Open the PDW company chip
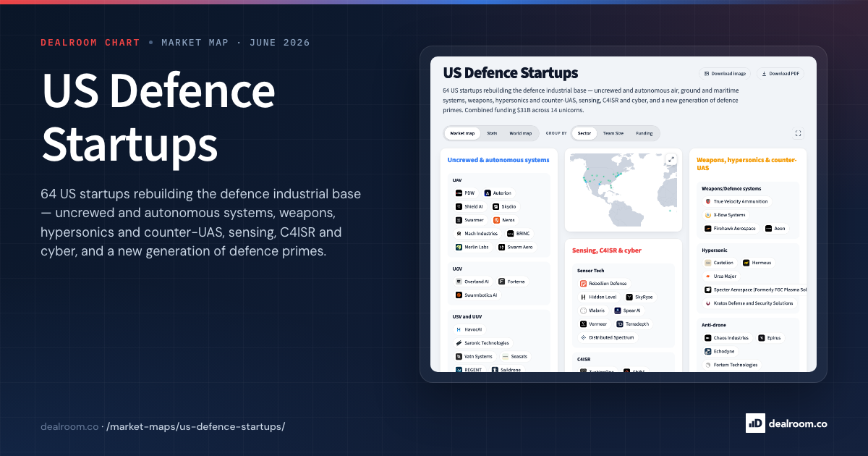 tap(465, 193)
